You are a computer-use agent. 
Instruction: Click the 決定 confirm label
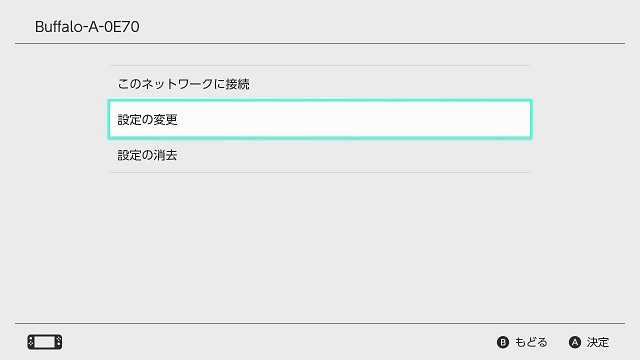click(x=598, y=342)
